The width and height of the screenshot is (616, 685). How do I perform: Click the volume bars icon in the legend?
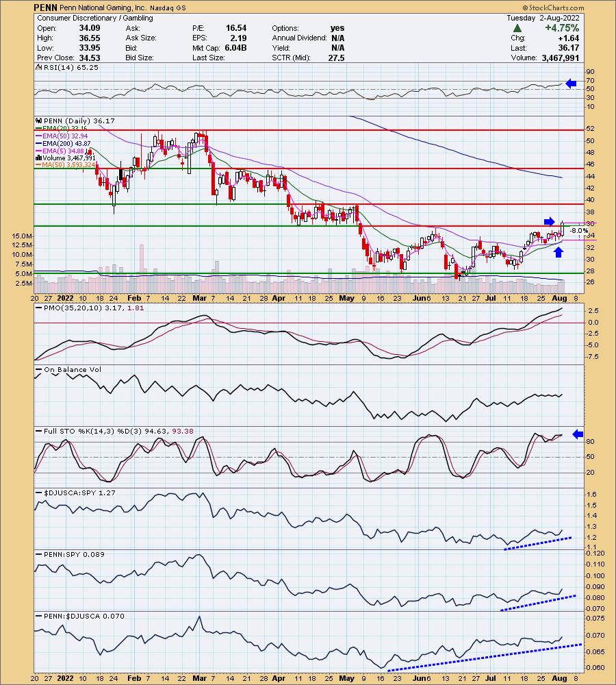pos(38,158)
